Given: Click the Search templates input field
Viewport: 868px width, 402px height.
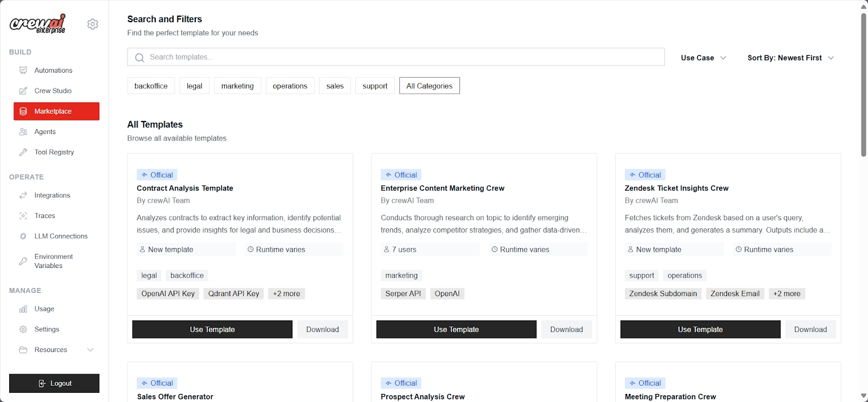Looking at the screenshot, I should click(396, 57).
